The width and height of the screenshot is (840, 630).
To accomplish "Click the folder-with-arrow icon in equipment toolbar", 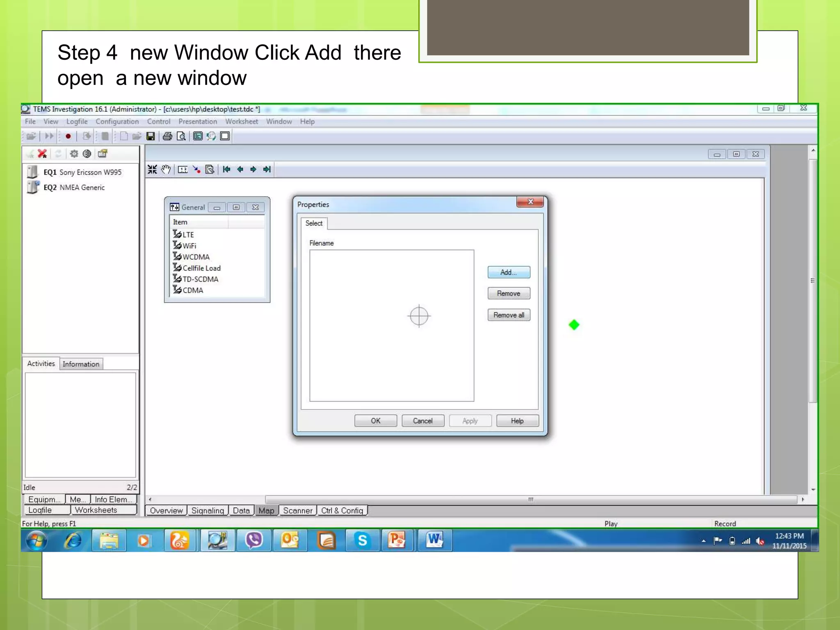I will [x=103, y=154].
